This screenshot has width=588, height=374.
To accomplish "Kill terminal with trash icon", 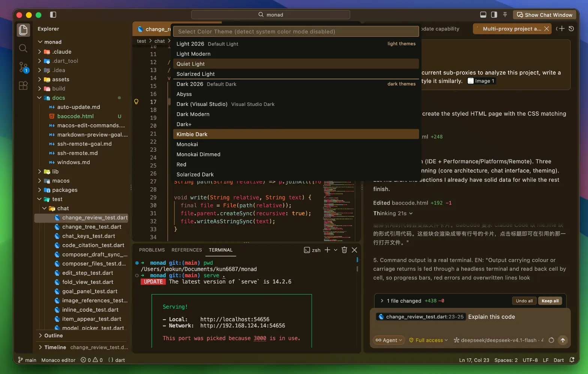I will [x=344, y=250].
